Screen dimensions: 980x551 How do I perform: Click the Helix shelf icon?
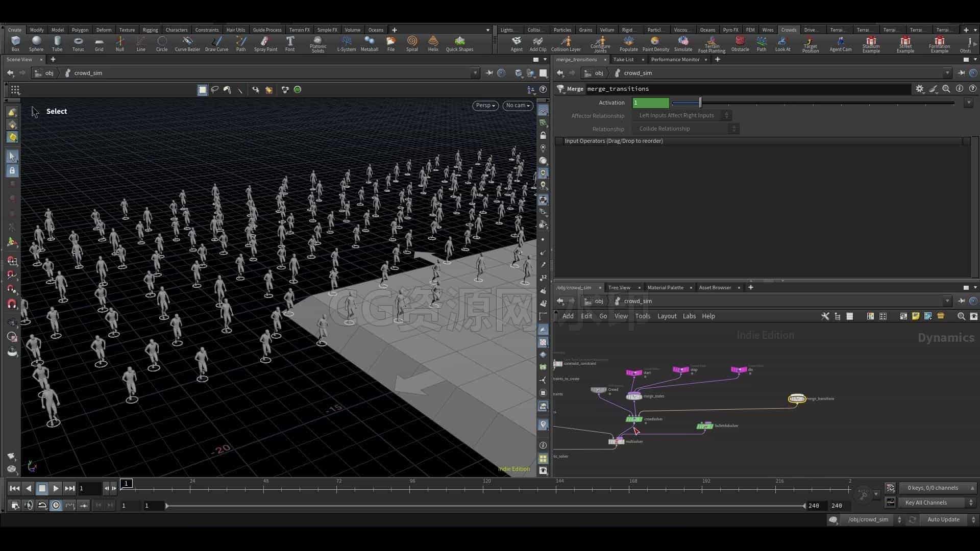(433, 43)
